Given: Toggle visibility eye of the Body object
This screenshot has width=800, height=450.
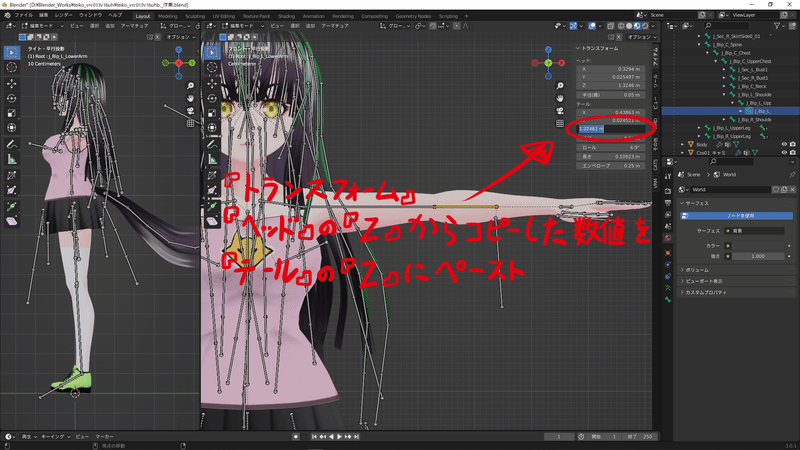Looking at the screenshot, I should click(784, 144).
